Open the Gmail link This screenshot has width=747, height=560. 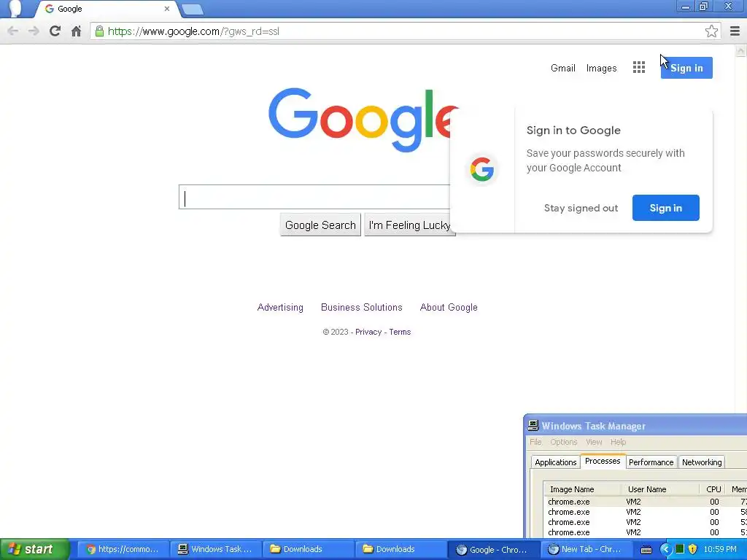tap(563, 68)
